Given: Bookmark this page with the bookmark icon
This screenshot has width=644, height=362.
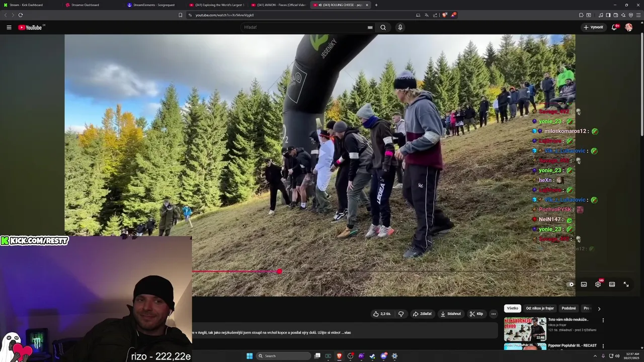Looking at the screenshot, I should [180, 15].
